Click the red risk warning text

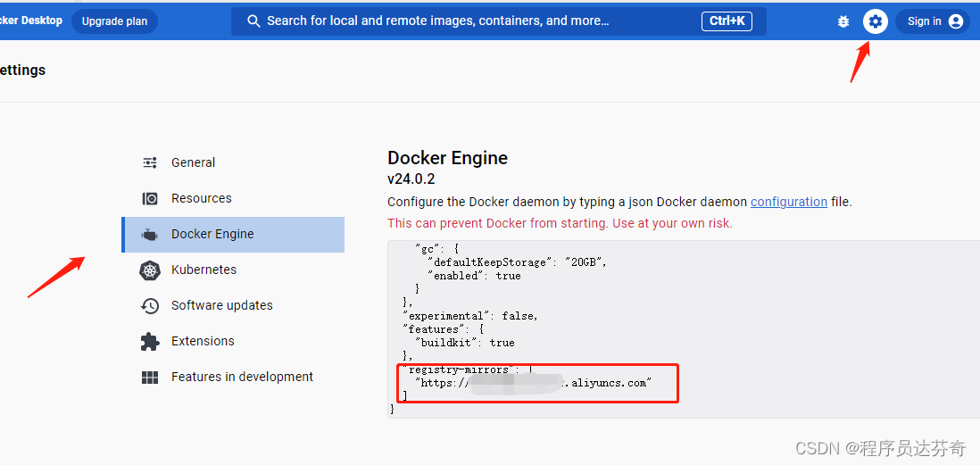coord(560,223)
